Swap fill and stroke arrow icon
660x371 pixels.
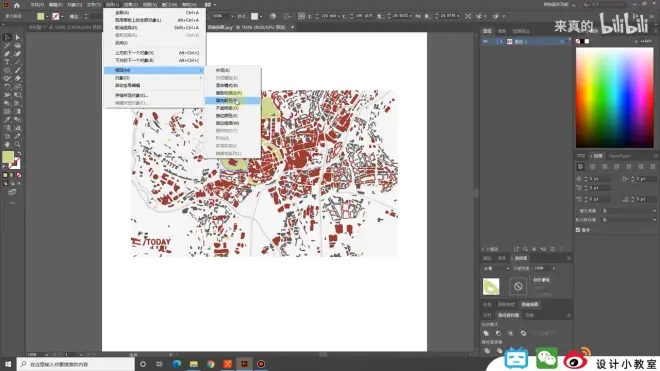point(19,153)
